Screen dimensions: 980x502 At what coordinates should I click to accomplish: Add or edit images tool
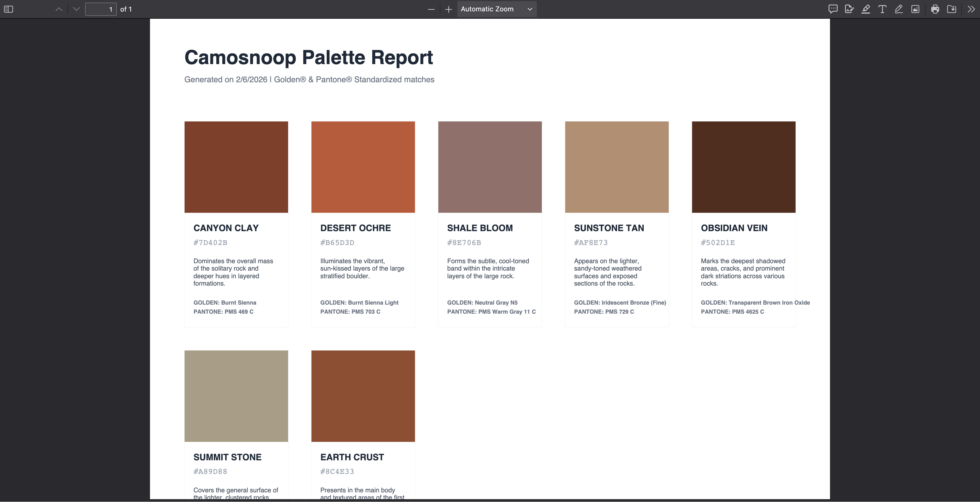[915, 9]
